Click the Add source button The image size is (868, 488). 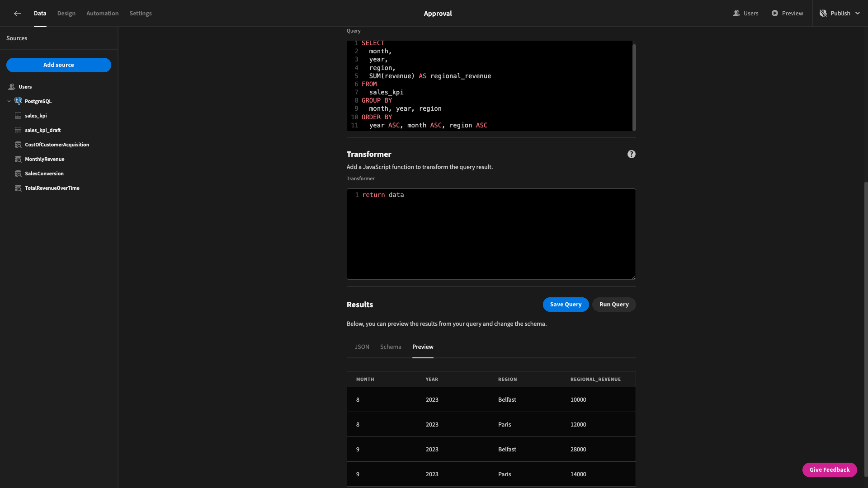pyautogui.click(x=59, y=65)
